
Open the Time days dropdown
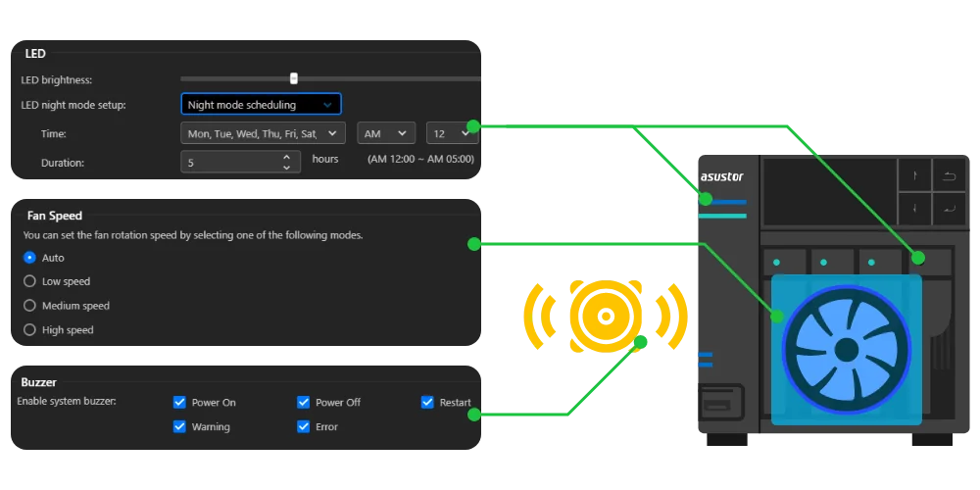tap(263, 133)
